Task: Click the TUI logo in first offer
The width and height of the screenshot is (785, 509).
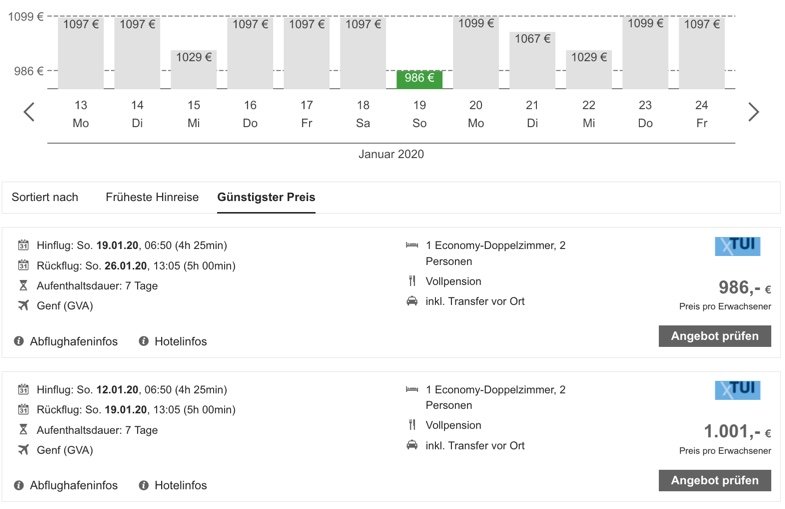Action: point(736,246)
